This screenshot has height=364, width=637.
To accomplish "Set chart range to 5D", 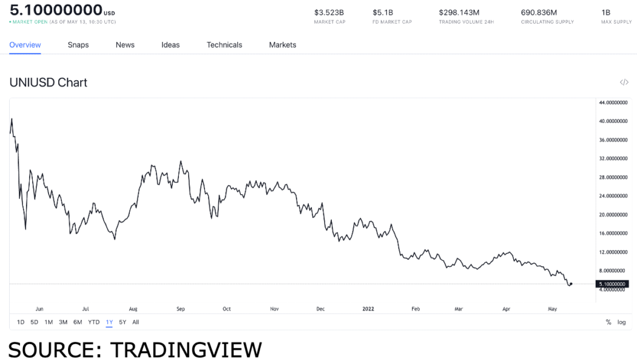I will 35,322.
